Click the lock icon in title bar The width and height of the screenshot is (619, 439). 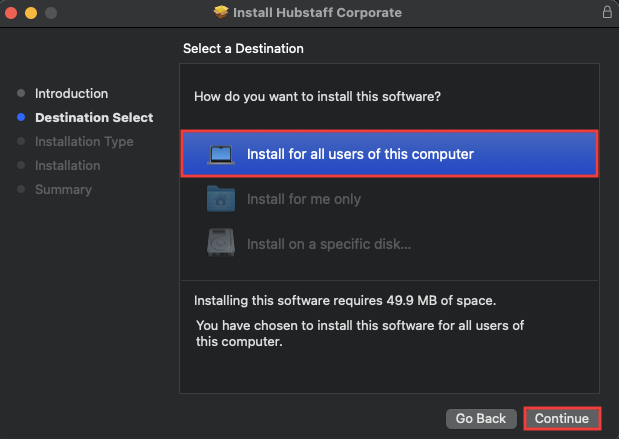tap(607, 12)
